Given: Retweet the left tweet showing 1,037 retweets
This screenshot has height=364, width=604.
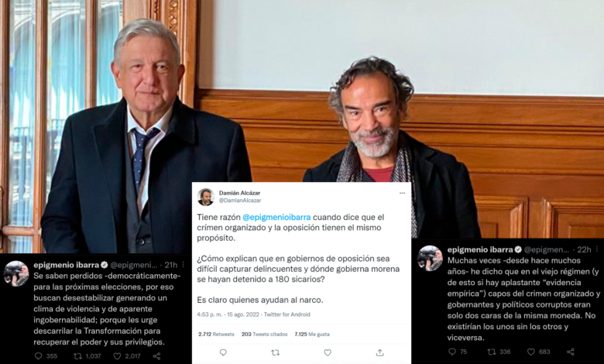Looking at the screenshot, I should pyautogui.click(x=77, y=356).
